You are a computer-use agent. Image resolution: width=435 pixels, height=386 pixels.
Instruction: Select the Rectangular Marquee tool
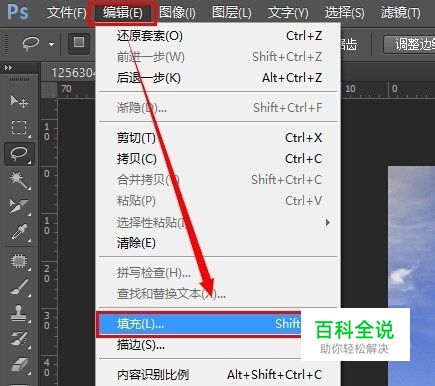19,127
